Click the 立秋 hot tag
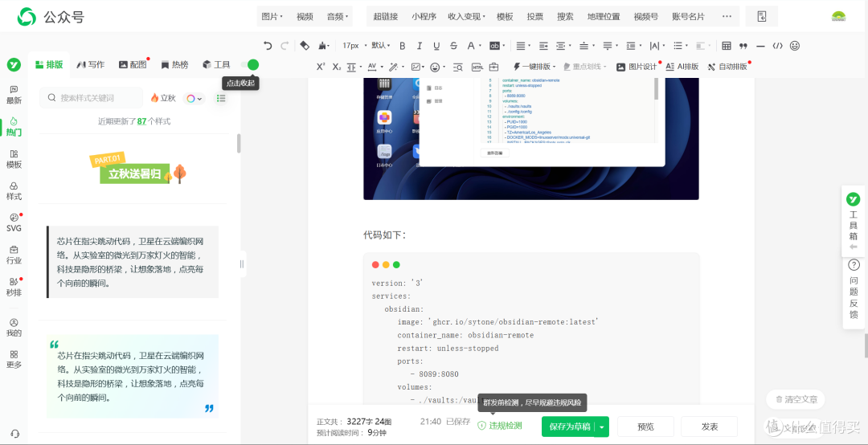 point(162,98)
